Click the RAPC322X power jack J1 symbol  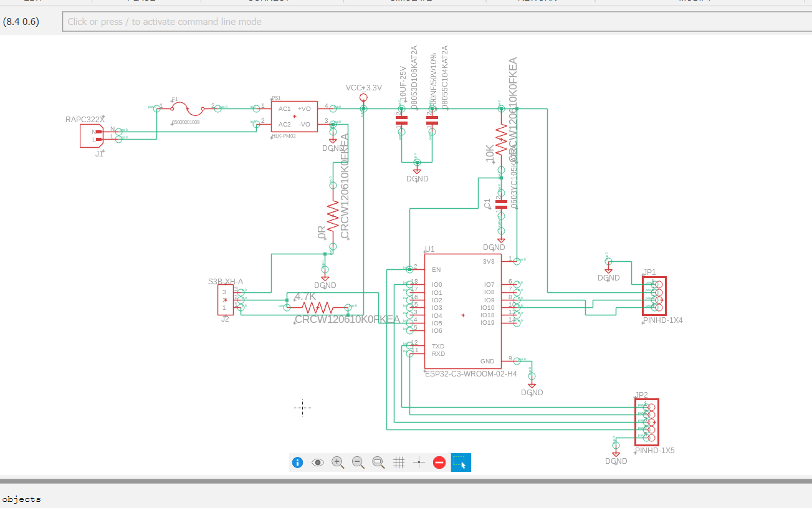tap(91, 135)
